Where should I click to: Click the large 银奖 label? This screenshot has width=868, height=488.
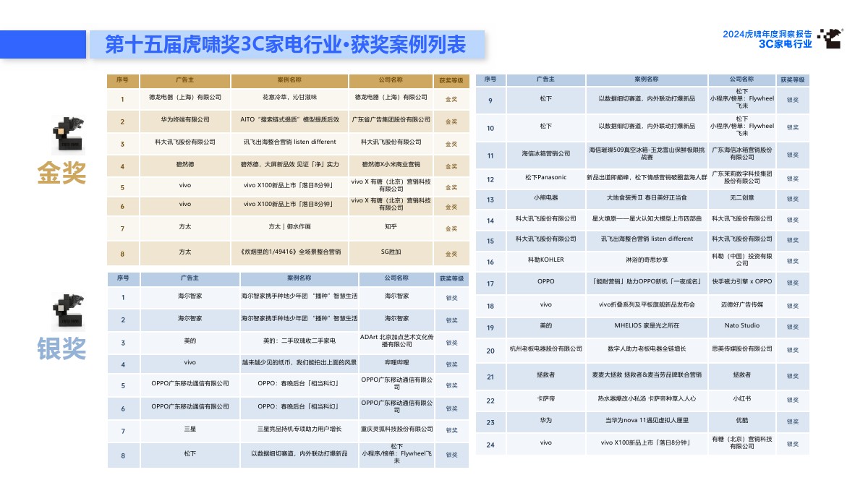tap(61, 348)
